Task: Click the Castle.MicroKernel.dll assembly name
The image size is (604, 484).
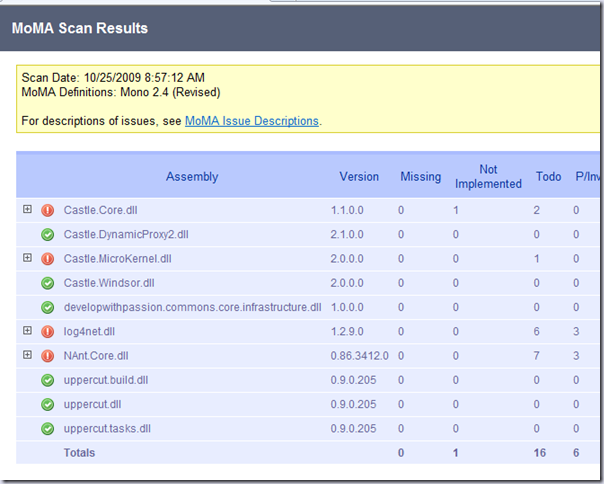Action: [117, 259]
